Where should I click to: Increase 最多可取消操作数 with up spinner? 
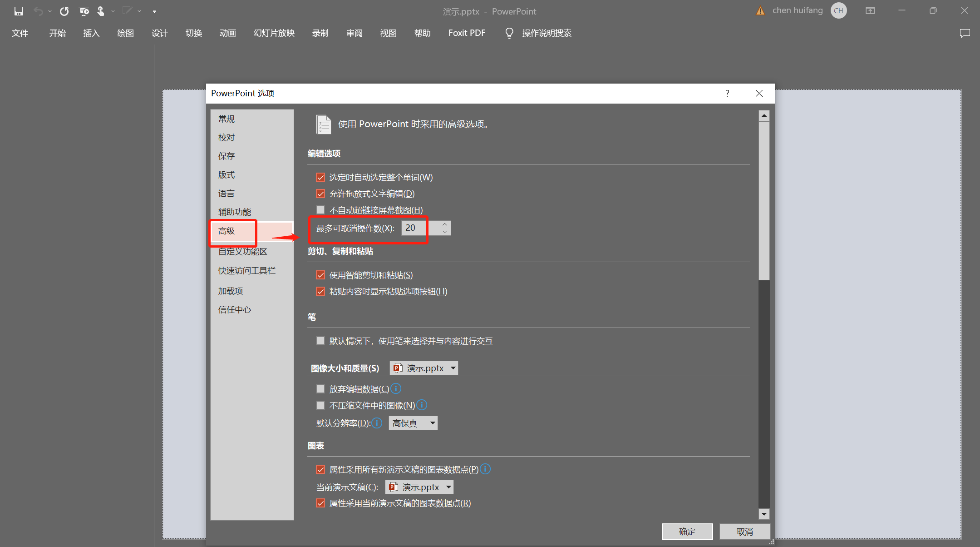tap(444, 224)
